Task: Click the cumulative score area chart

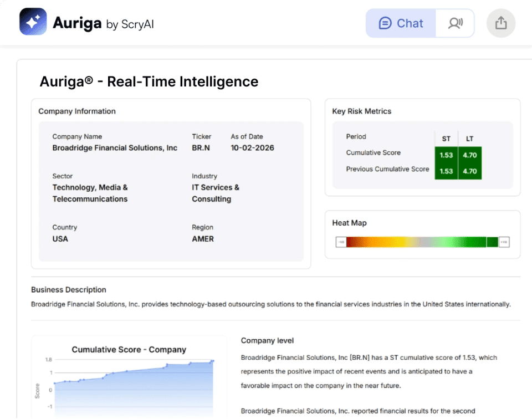Action: 134,389
